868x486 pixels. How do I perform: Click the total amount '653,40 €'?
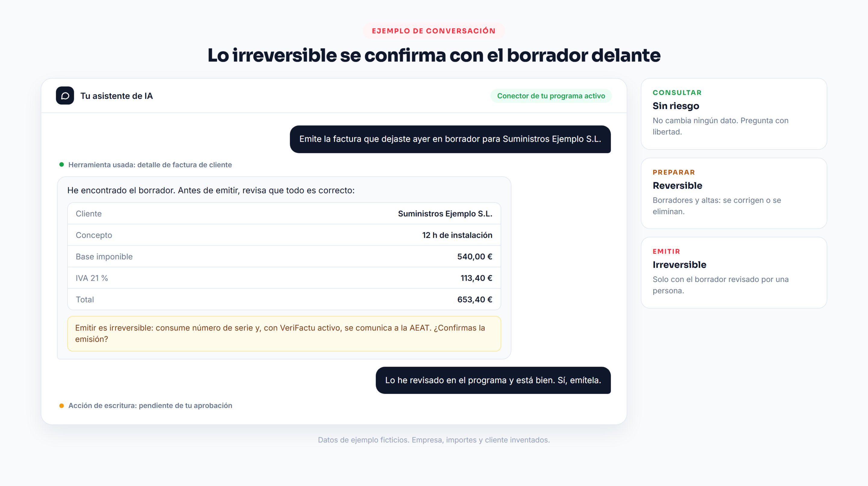point(475,300)
